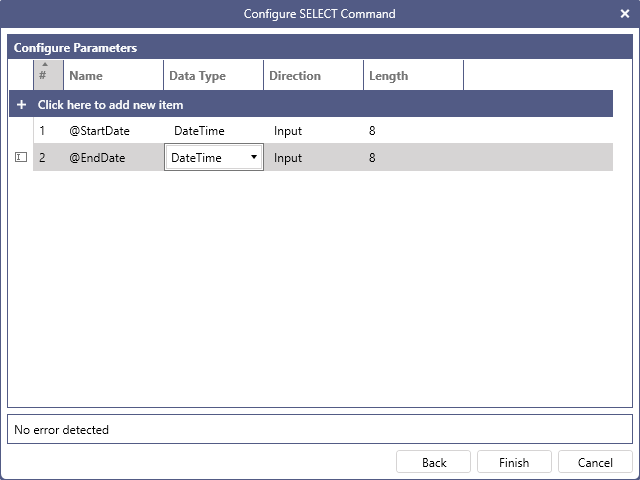Click the Configure Parameters header
Image resolution: width=640 pixels, height=480 pixels.
click(x=320, y=47)
